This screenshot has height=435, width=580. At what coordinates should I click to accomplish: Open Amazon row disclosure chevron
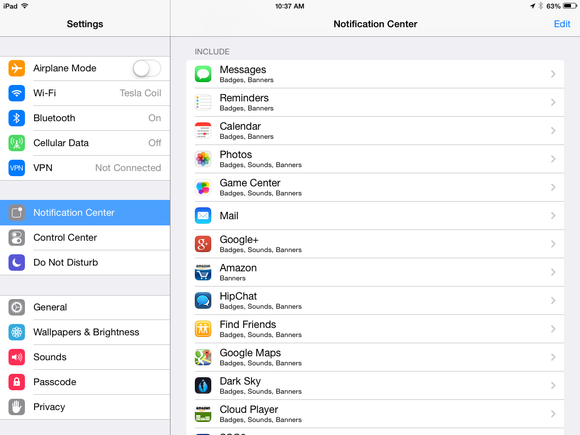click(x=553, y=272)
